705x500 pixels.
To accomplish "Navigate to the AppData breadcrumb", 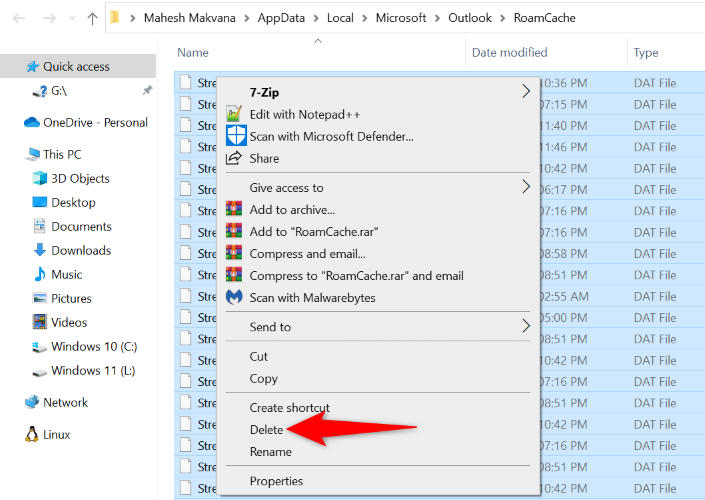I will point(281,18).
